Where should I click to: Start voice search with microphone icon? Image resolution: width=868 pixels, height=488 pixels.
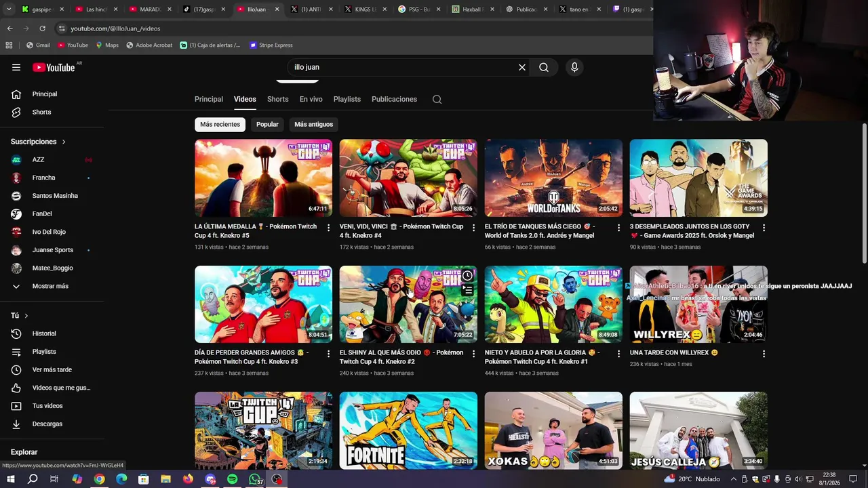pyautogui.click(x=574, y=67)
